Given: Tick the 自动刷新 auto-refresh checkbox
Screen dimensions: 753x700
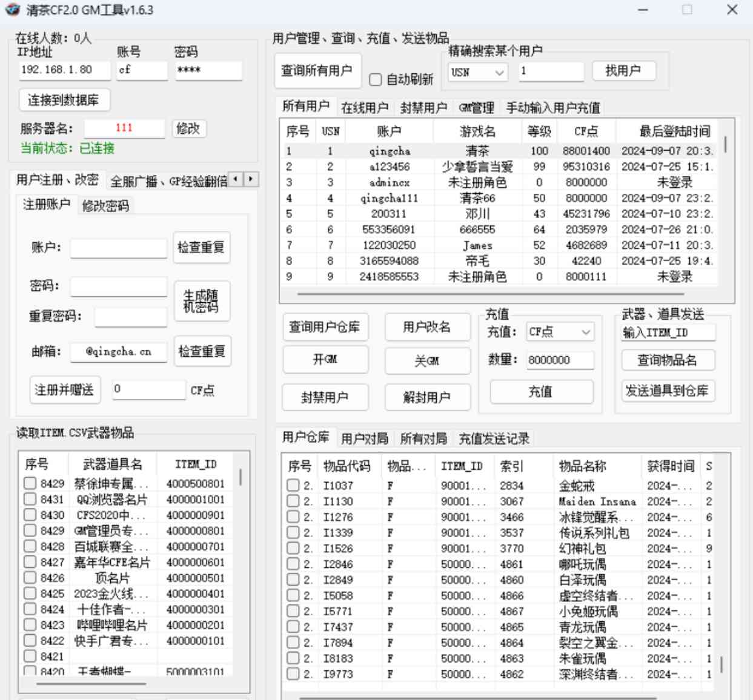Looking at the screenshot, I should coord(376,79).
